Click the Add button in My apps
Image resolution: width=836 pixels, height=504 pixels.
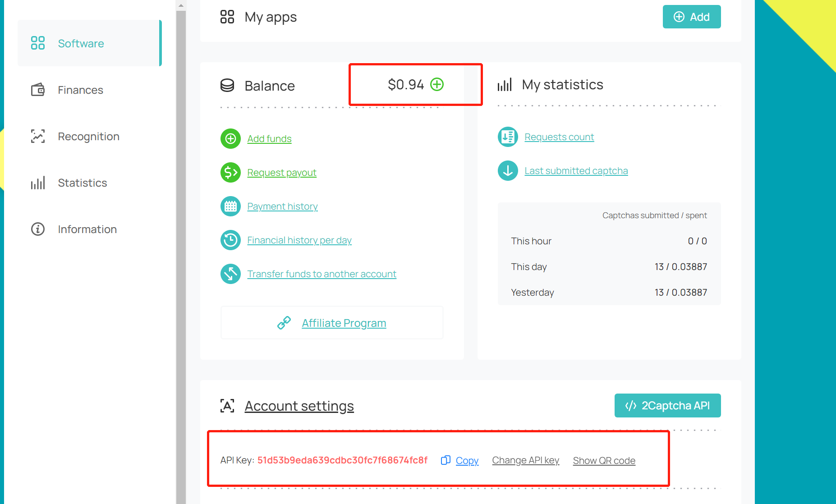tap(691, 17)
